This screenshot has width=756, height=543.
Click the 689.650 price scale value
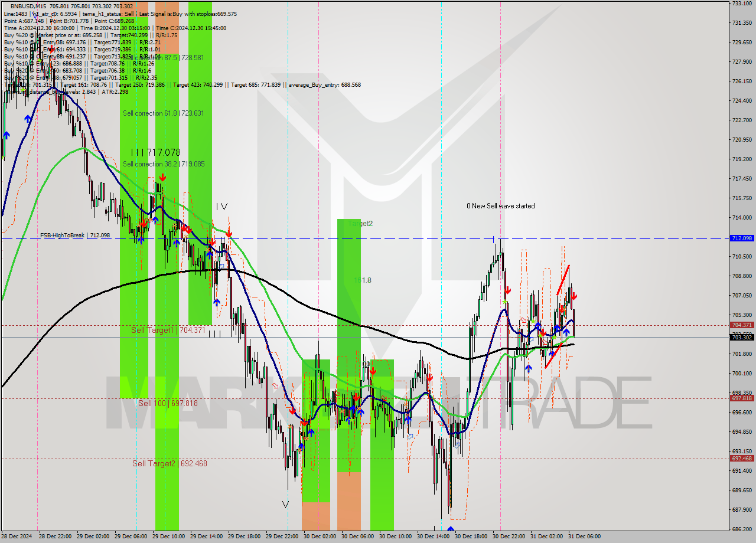pyautogui.click(x=741, y=490)
